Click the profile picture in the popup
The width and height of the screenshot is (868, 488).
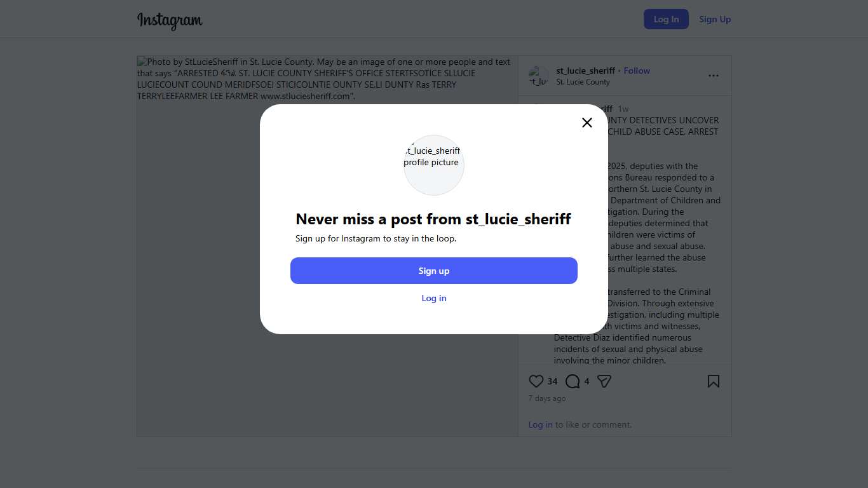[434, 165]
